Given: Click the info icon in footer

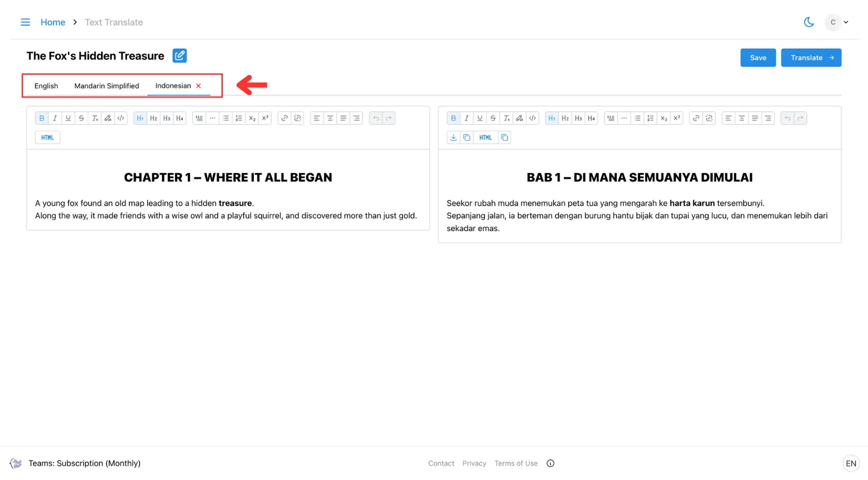Looking at the screenshot, I should coord(550,463).
